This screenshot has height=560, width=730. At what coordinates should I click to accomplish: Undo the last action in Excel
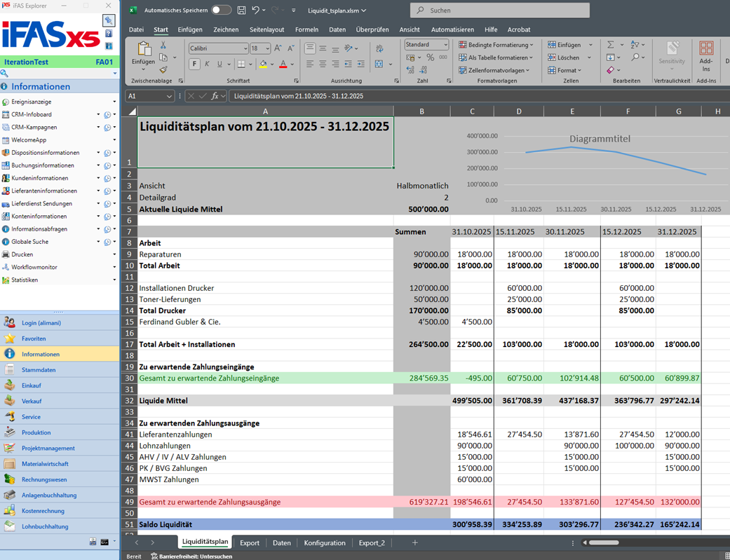click(255, 11)
